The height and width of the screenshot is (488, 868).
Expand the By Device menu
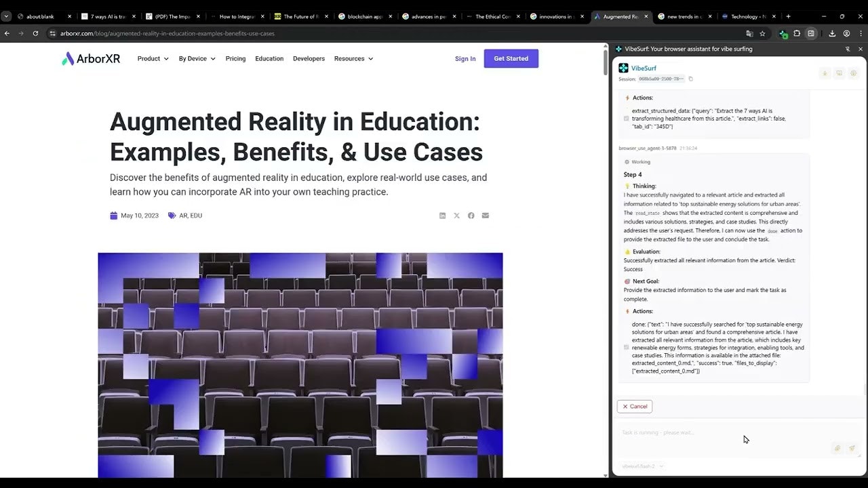197,59
